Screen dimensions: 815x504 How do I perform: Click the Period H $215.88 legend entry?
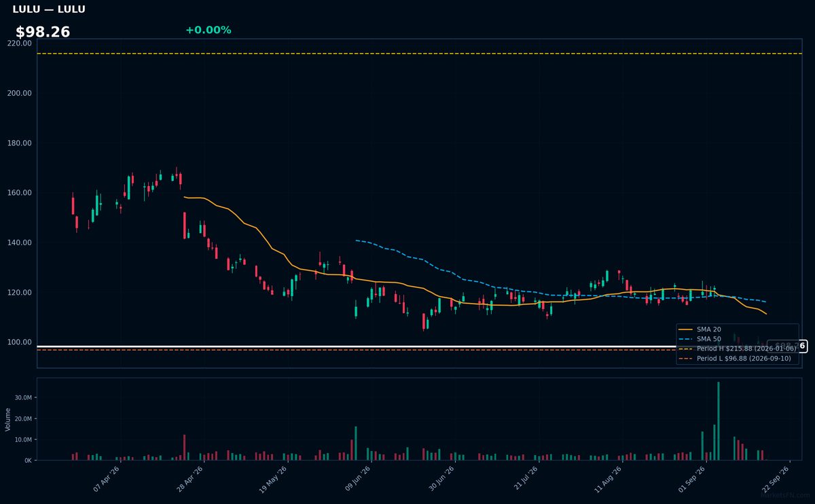click(737, 348)
